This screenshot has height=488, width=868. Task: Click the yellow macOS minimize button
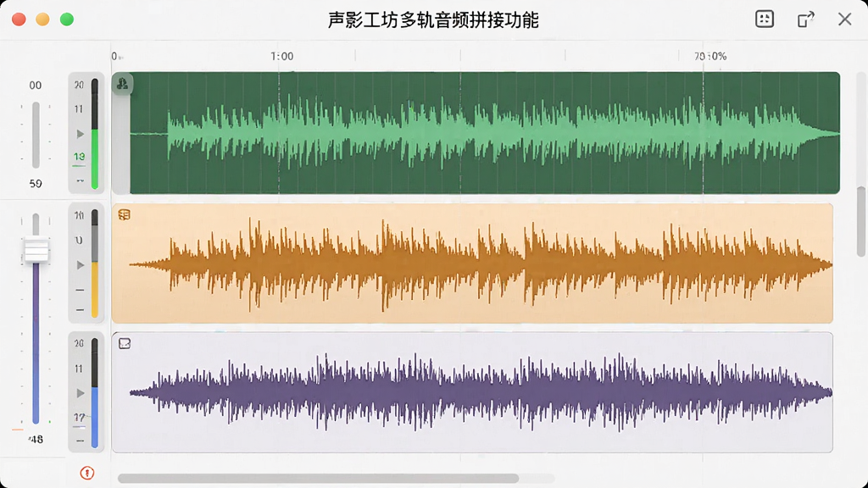pyautogui.click(x=42, y=19)
